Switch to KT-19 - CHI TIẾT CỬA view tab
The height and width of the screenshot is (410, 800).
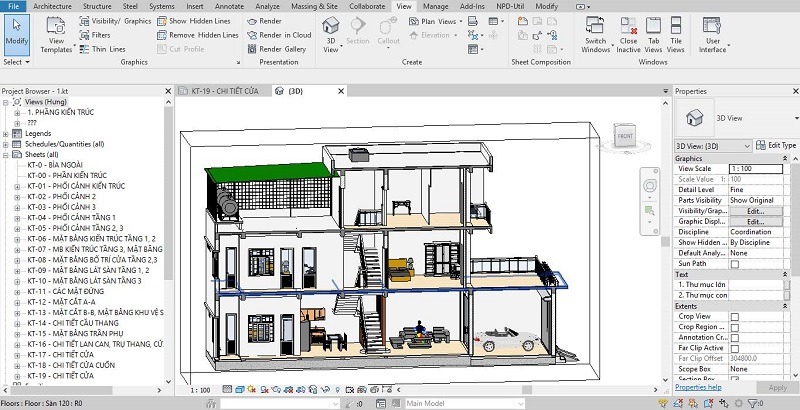[224, 91]
